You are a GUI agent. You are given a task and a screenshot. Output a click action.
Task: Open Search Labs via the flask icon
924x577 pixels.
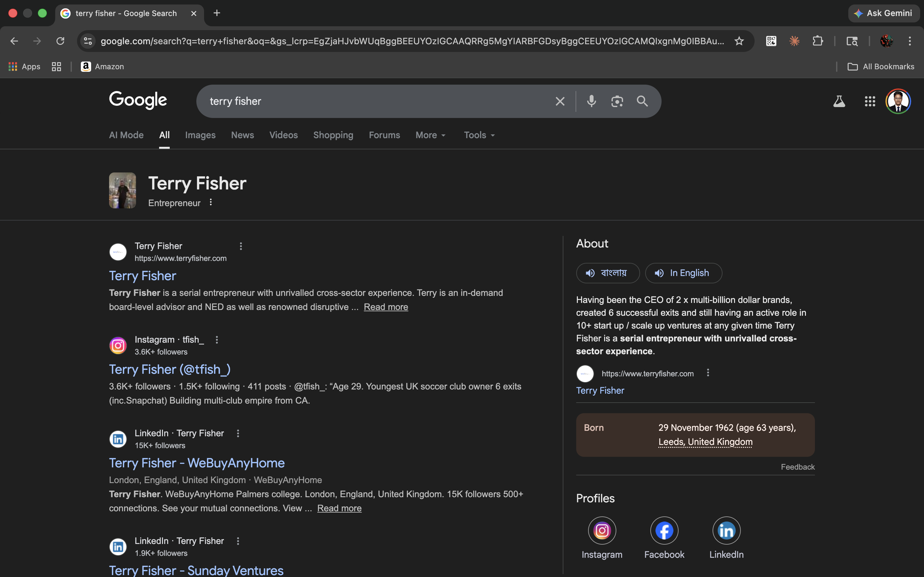tap(839, 101)
